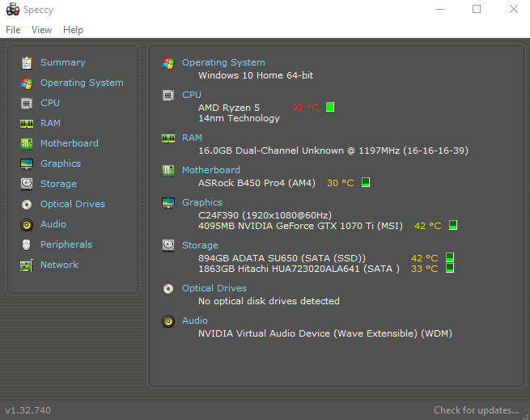Click the Windows 10 Home 64-bit text
Screen dimensions: 530x420
tap(256, 75)
